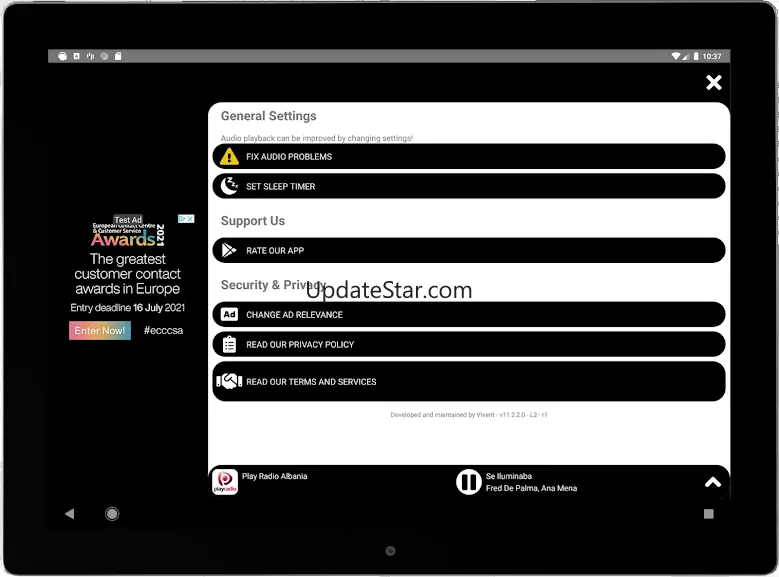Open Change Ad Relevance

(468, 315)
